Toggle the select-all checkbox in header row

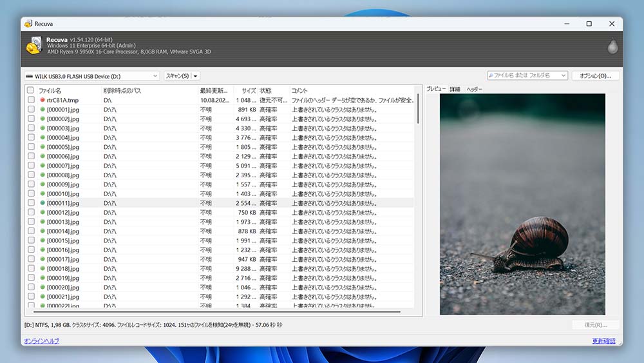pos(30,90)
